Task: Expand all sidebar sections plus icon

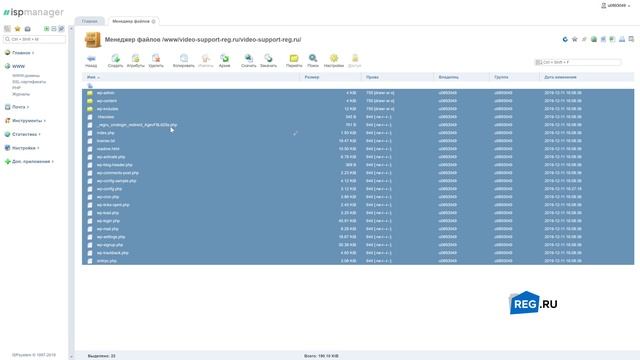Action: pos(47,29)
